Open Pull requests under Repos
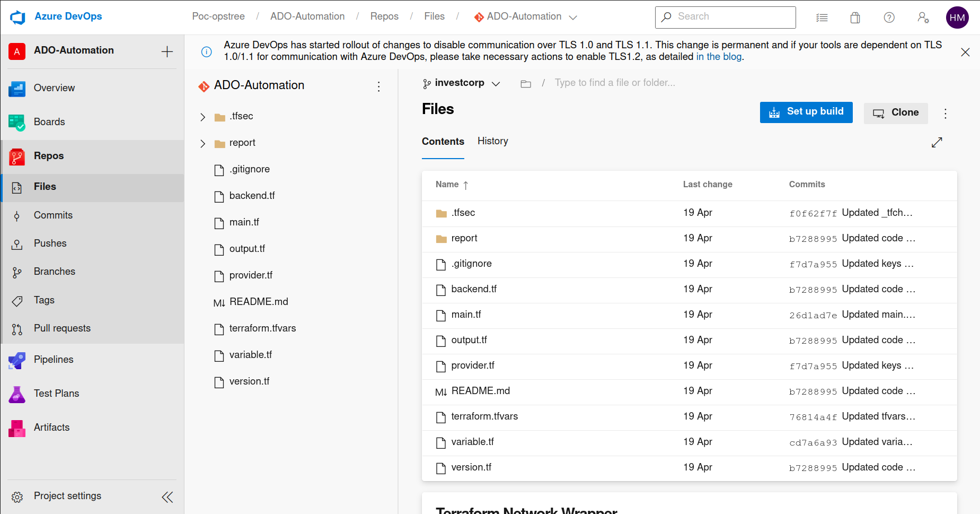 (x=92, y=328)
